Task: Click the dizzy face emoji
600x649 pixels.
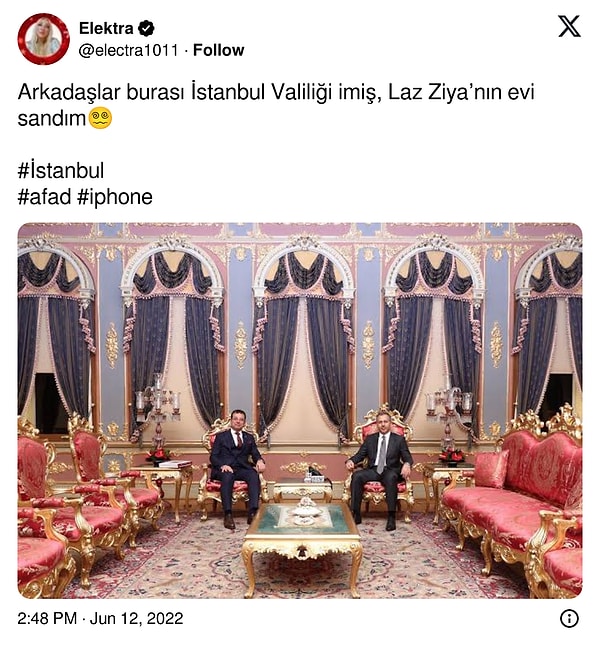Action: click(x=100, y=118)
